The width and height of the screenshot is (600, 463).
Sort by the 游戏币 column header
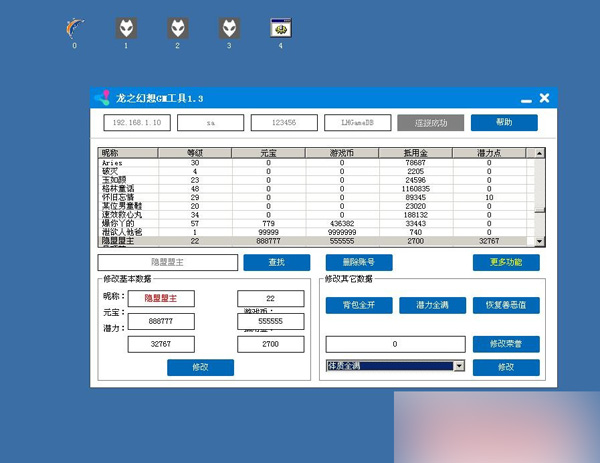pyautogui.click(x=342, y=153)
